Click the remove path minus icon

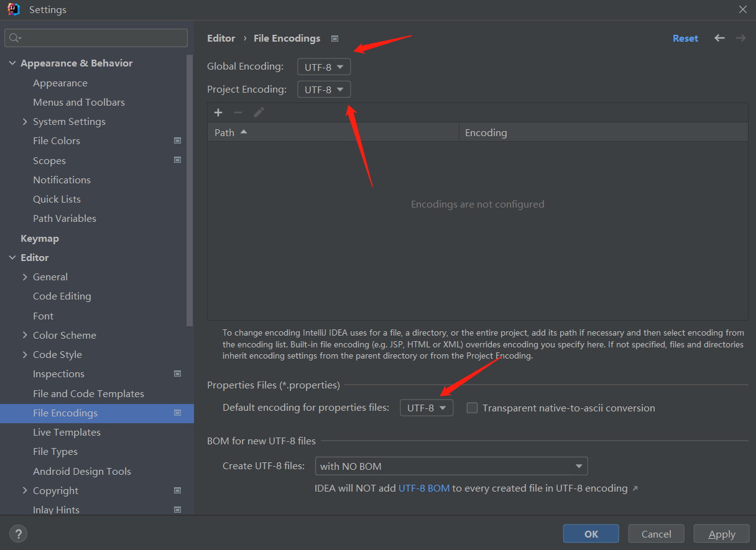[x=238, y=112]
